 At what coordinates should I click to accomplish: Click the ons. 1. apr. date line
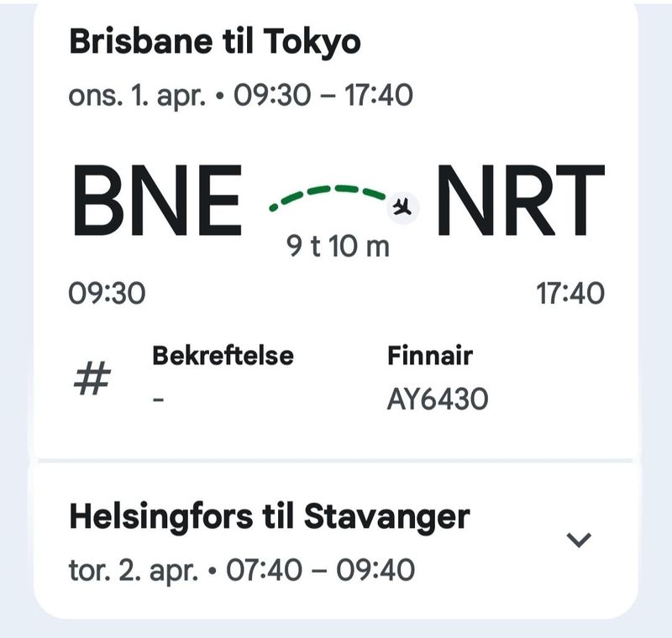[x=139, y=96]
